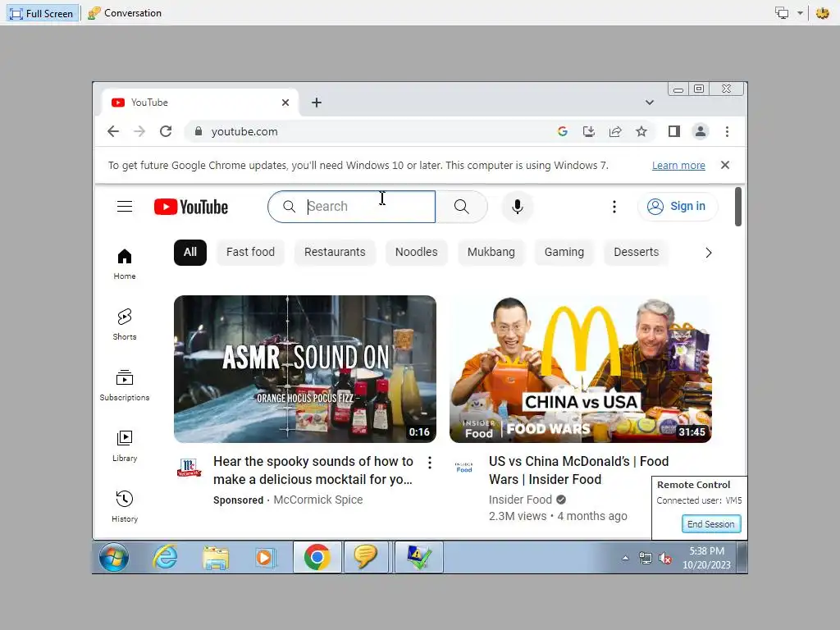Open Library in sidebar
Image resolution: width=840 pixels, height=630 pixels.
(125, 445)
